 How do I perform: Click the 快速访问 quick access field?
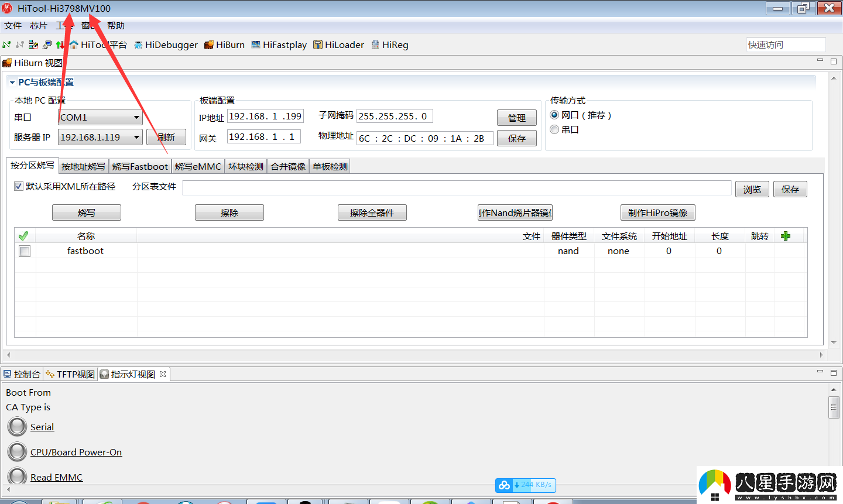tap(786, 44)
